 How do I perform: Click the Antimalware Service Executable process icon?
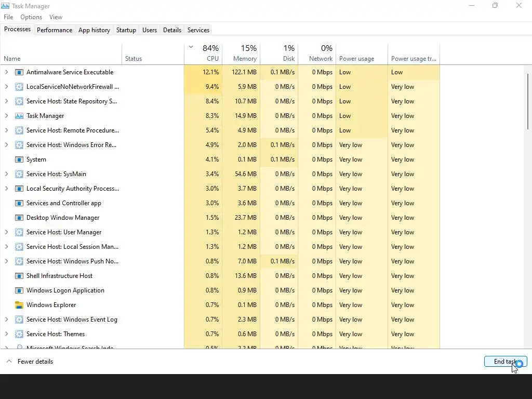click(x=19, y=72)
